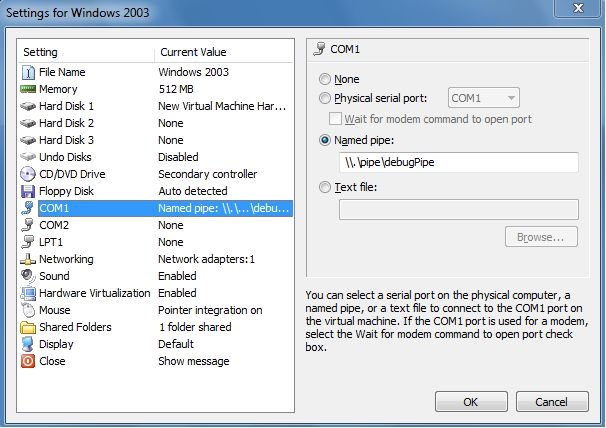Click the Networking adapter icon
Viewport: 606px width, 428px height.
[28, 259]
